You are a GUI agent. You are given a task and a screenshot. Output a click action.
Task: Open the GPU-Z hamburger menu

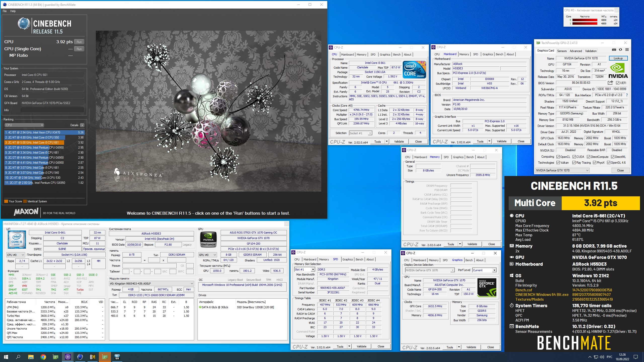pyautogui.click(x=627, y=50)
